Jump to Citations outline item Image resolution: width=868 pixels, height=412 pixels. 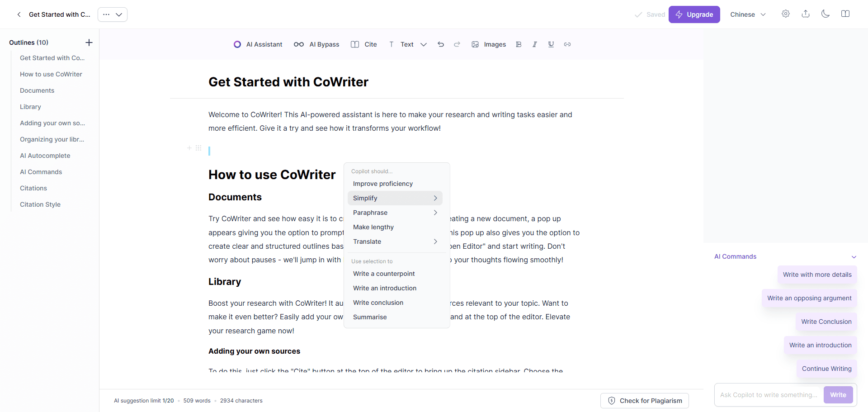pyautogui.click(x=33, y=188)
